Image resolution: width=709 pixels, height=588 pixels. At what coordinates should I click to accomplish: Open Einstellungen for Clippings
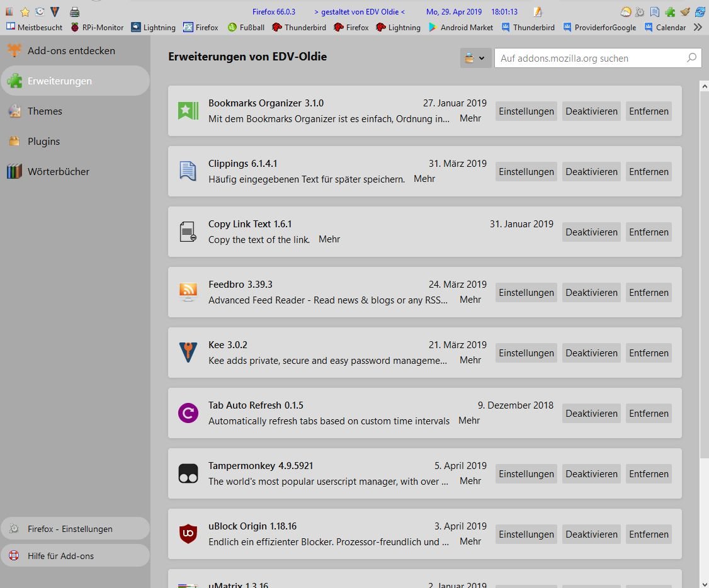pyautogui.click(x=526, y=172)
